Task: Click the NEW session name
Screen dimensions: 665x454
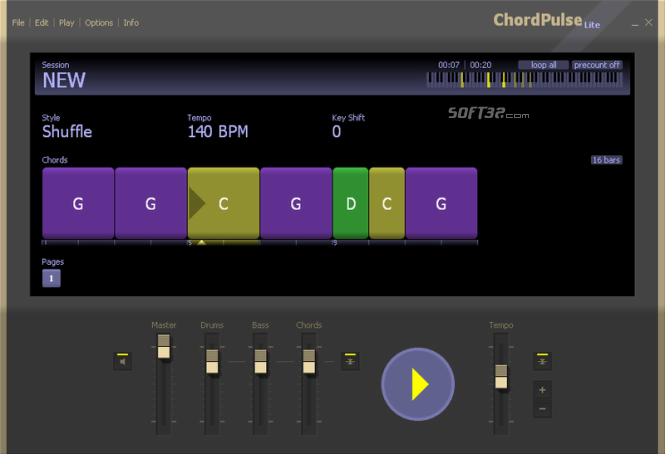Action: pyautogui.click(x=64, y=81)
